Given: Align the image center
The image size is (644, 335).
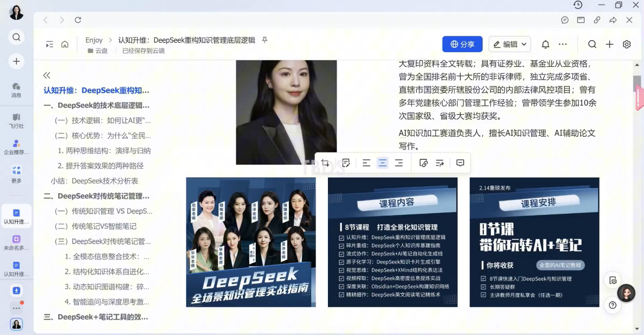Looking at the screenshot, I should 383,163.
